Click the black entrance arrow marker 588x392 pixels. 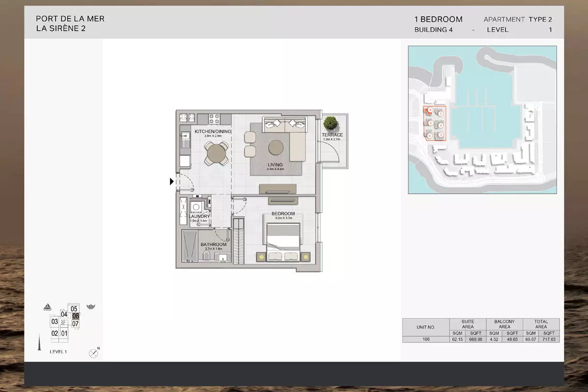[x=171, y=182]
